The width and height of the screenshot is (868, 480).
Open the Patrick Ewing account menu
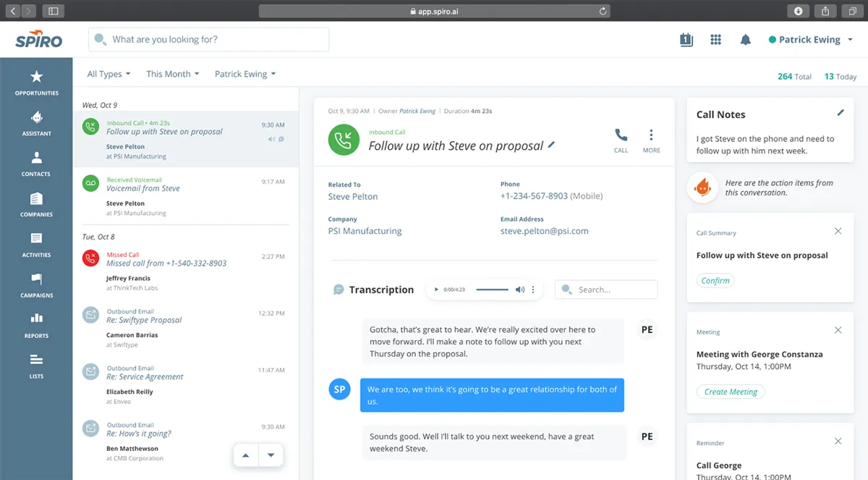[811, 40]
